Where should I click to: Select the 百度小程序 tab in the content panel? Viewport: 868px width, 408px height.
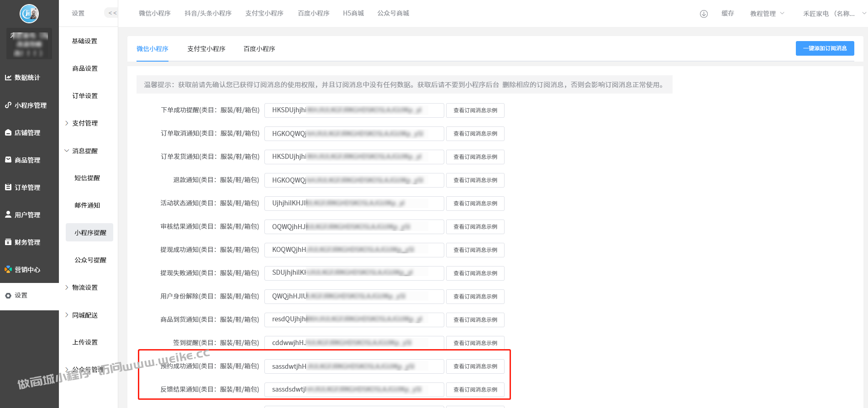coord(259,49)
